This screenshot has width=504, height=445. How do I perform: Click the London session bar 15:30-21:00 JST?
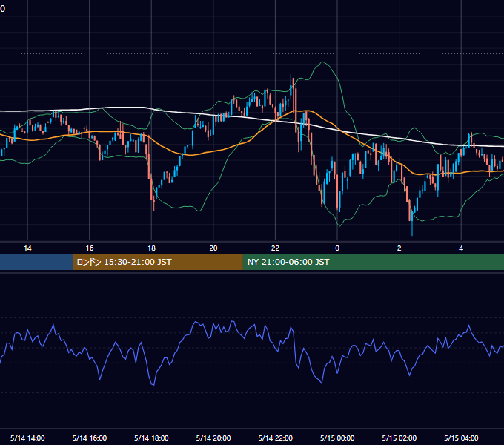(157, 262)
